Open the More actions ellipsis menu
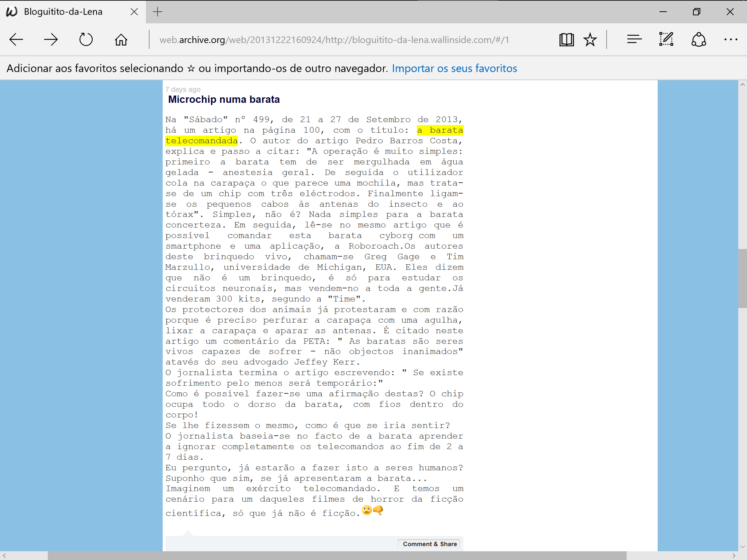 tap(731, 39)
